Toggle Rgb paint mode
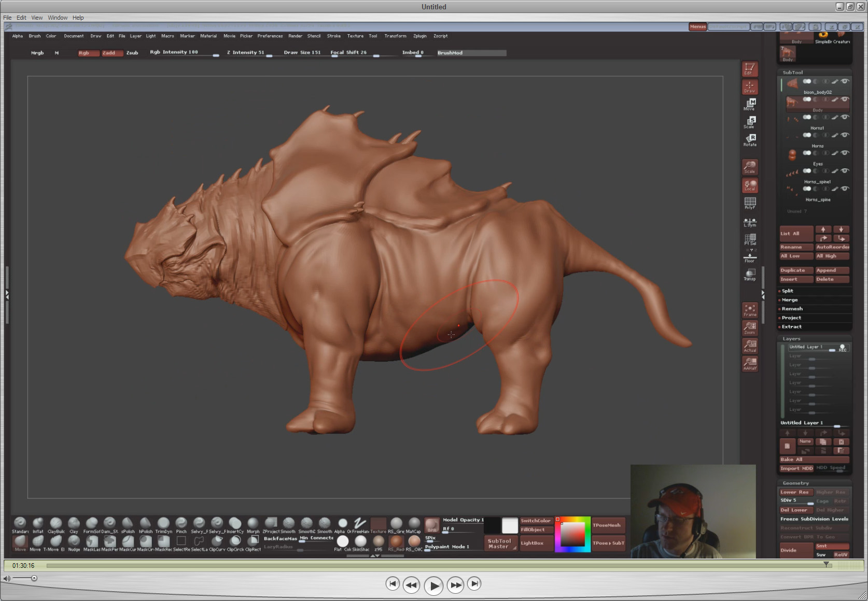This screenshot has height=601, width=868. click(88, 53)
